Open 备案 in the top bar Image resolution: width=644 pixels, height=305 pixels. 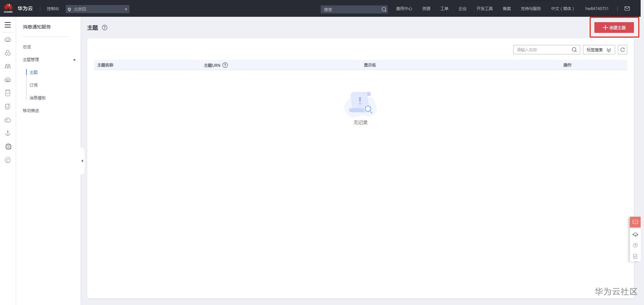coord(507,9)
